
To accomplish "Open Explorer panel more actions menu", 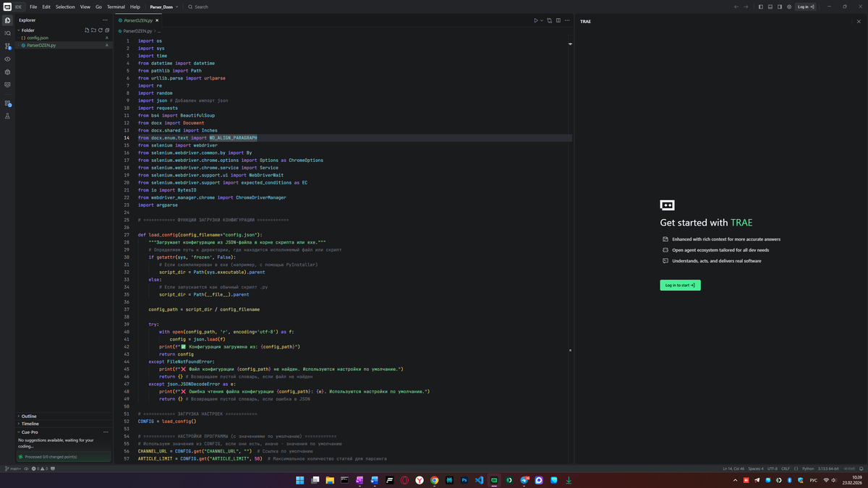I will 105,20.
